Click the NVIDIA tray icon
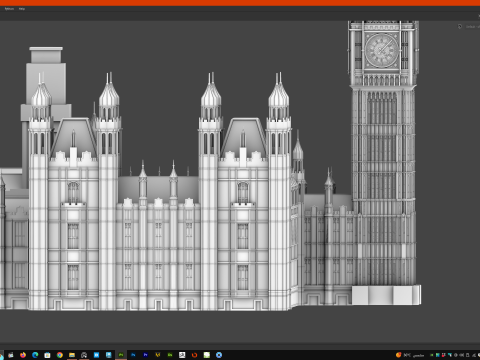Screen dimensions: 480x360 click(432, 355)
